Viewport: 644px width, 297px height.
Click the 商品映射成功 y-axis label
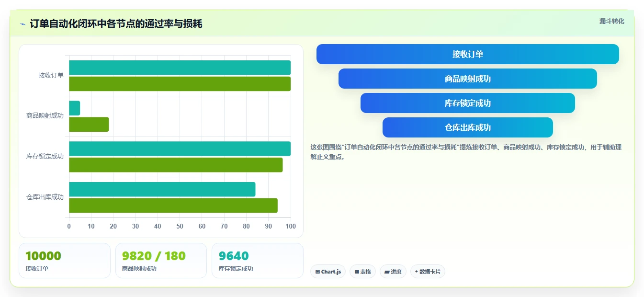[x=45, y=116]
